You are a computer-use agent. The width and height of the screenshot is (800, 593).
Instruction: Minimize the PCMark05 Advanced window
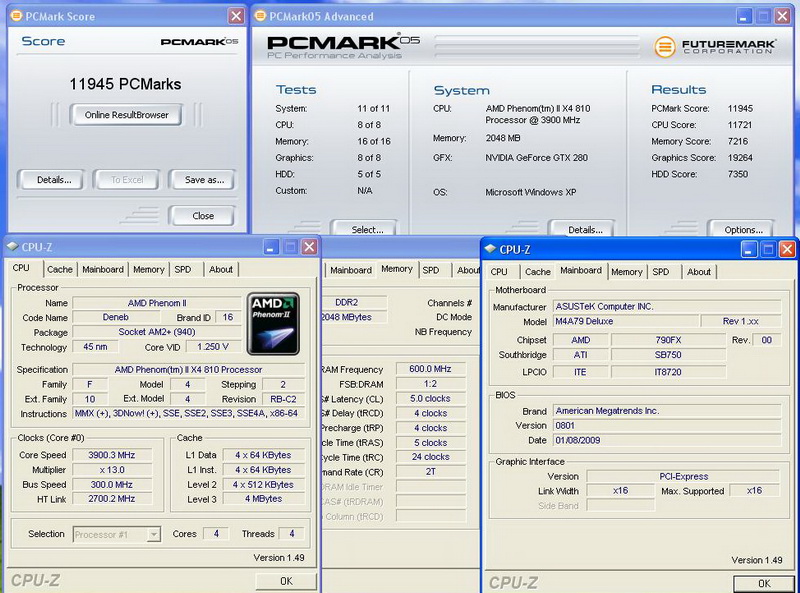744,16
